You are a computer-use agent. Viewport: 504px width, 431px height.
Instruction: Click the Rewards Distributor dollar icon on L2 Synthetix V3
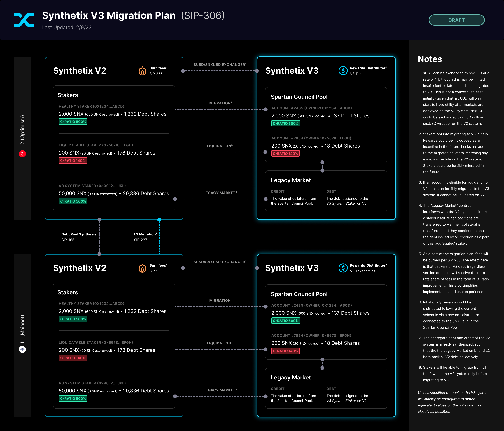coord(343,71)
